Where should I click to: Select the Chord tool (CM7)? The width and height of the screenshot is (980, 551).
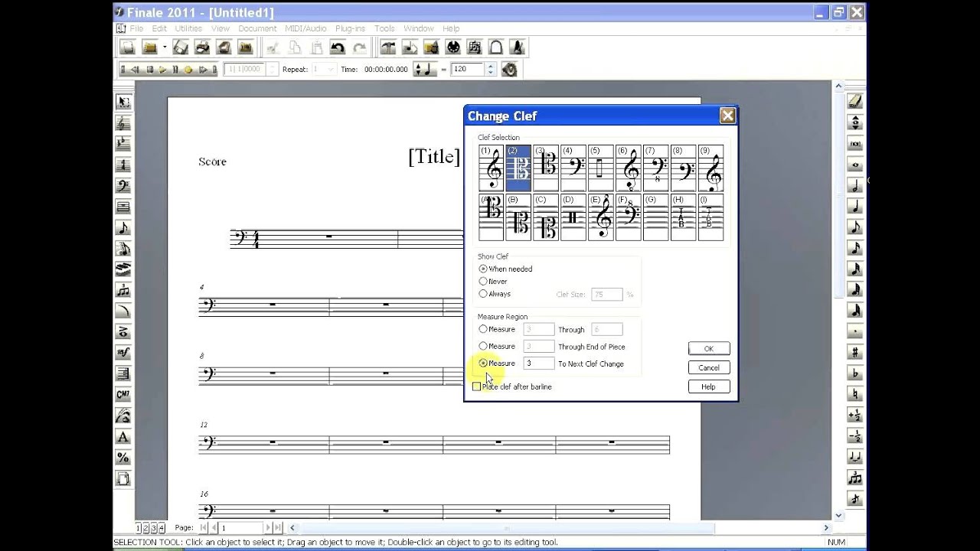tap(122, 395)
